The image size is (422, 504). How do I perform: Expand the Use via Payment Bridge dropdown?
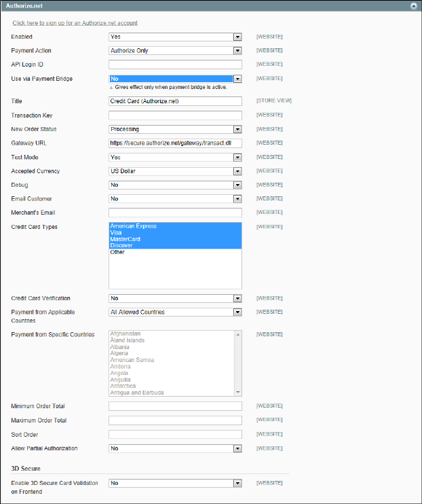175,79
